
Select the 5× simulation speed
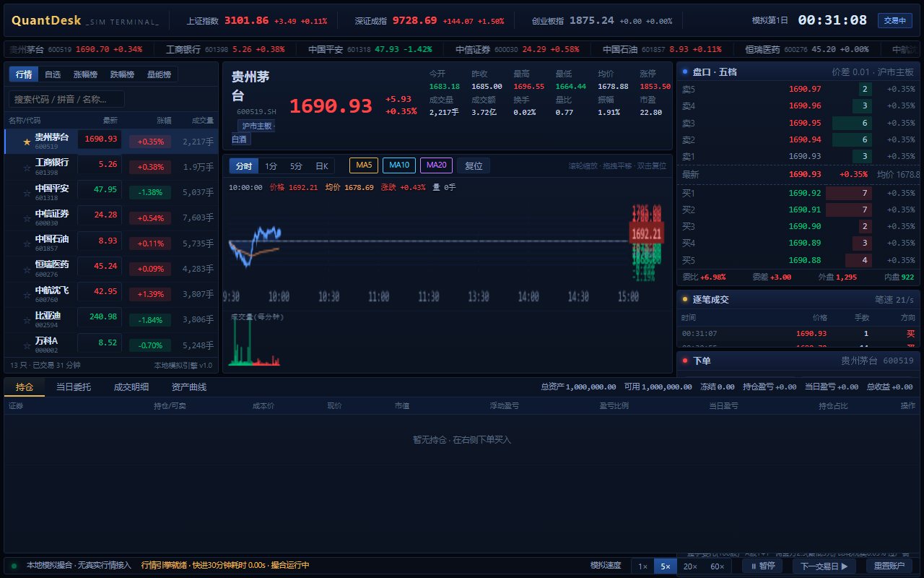point(666,566)
